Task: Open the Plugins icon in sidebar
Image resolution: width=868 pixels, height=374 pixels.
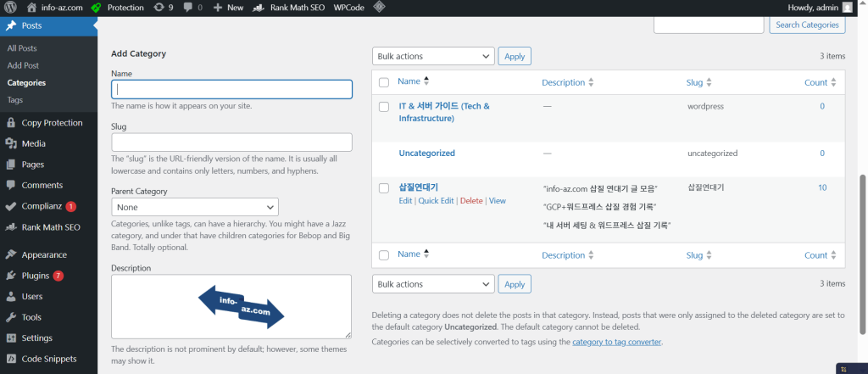Action: [11, 276]
